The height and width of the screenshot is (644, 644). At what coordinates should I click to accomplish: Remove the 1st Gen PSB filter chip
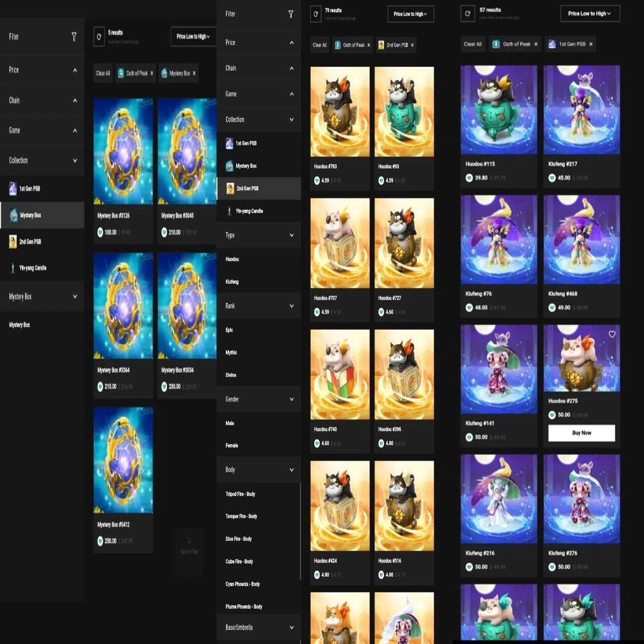click(x=591, y=44)
